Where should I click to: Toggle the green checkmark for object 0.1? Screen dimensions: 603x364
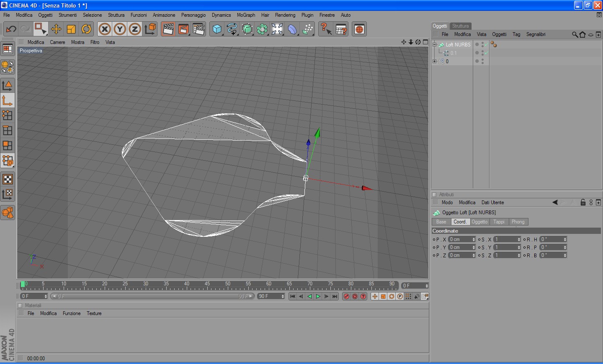[486, 53]
